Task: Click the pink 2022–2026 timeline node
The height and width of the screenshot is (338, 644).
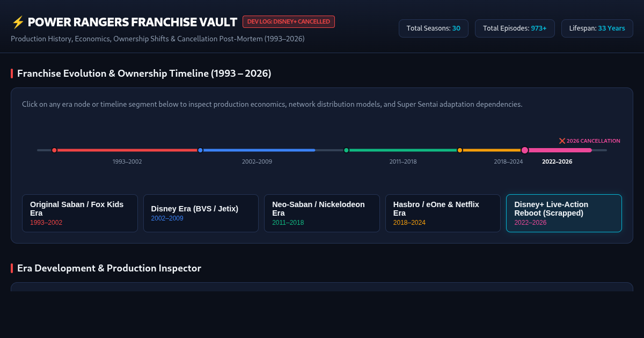Action: point(525,150)
